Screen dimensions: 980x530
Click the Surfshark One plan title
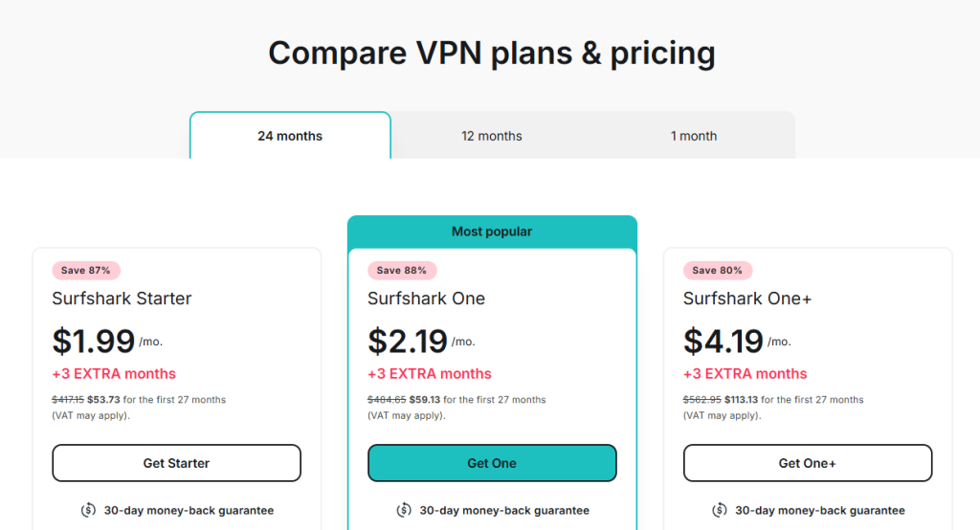point(426,298)
